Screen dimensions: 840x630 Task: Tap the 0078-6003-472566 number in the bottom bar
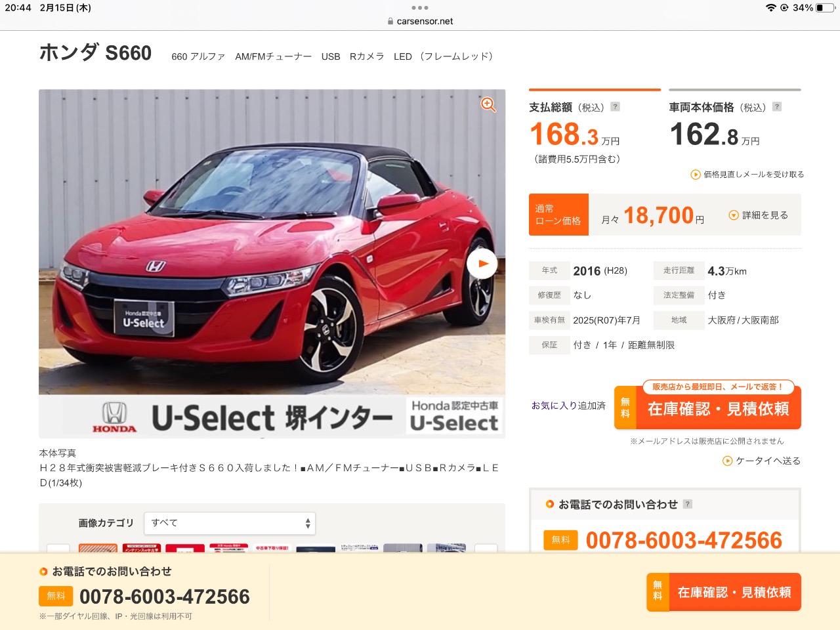click(x=165, y=597)
